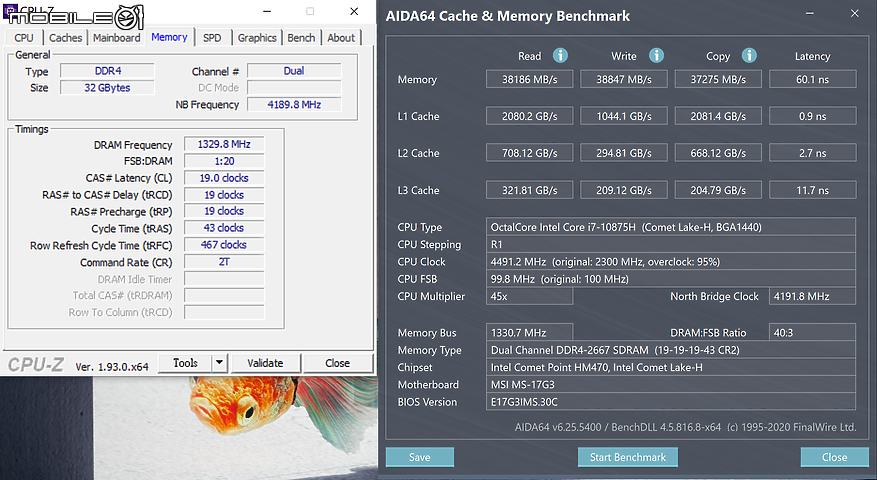The width and height of the screenshot is (877, 480).
Task: Click the CPU FSB 99.8 MHz field
Action: point(671,279)
